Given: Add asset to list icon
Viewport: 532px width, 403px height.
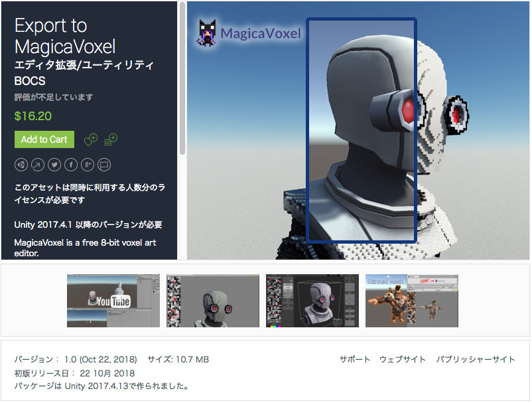Looking at the screenshot, I should [x=111, y=139].
